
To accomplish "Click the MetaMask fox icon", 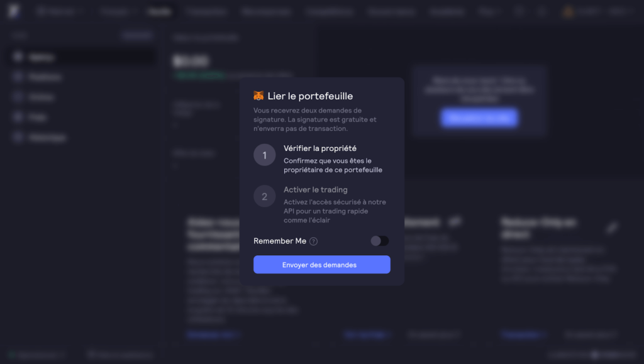I will (x=258, y=96).
